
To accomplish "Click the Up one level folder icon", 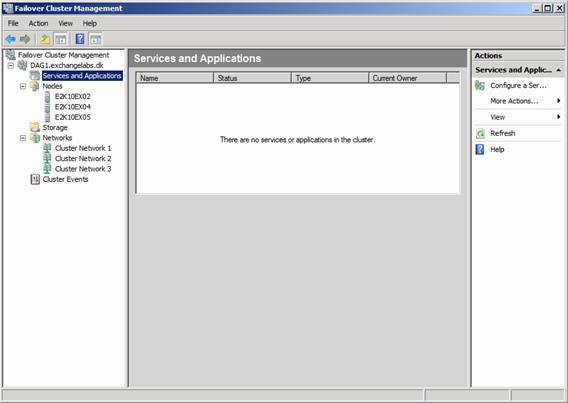I will (x=45, y=39).
